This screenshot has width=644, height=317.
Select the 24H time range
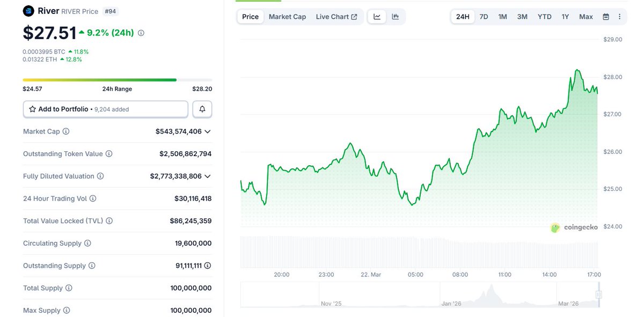coord(463,17)
